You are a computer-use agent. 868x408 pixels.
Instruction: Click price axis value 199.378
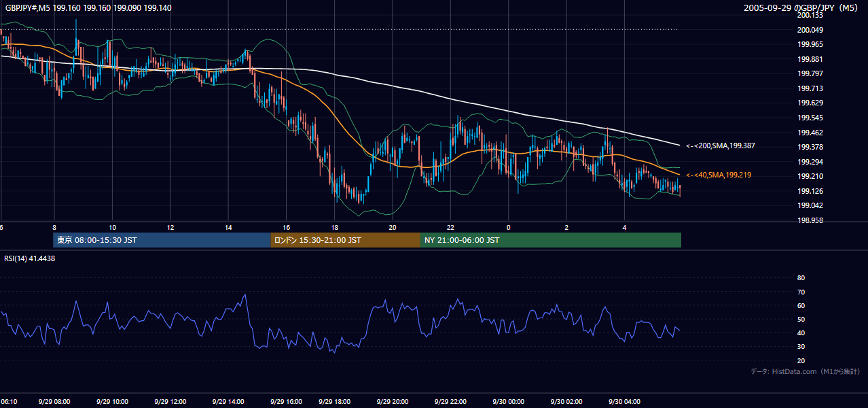[x=810, y=147]
